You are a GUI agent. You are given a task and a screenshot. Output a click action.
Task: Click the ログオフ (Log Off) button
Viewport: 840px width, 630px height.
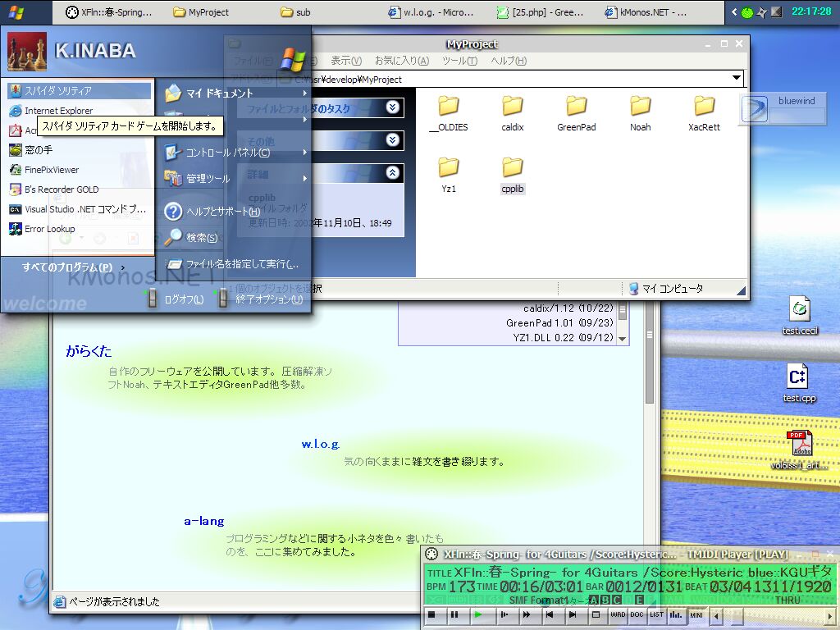[174, 299]
